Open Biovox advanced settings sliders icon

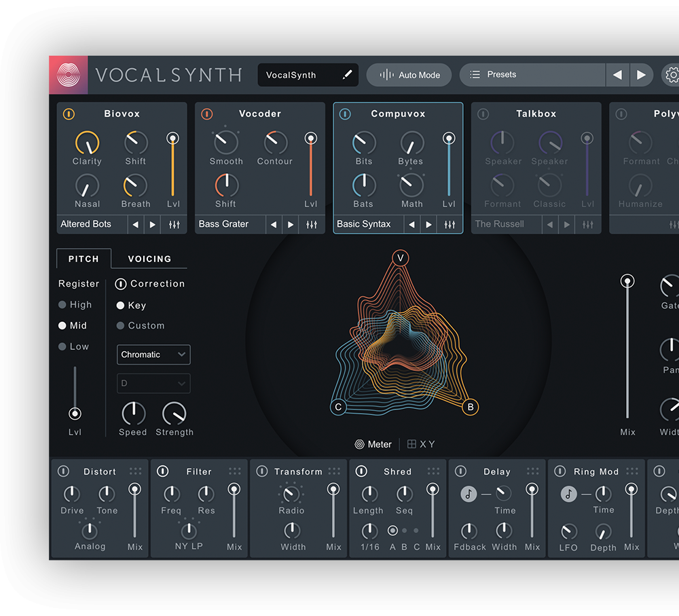click(174, 224)
